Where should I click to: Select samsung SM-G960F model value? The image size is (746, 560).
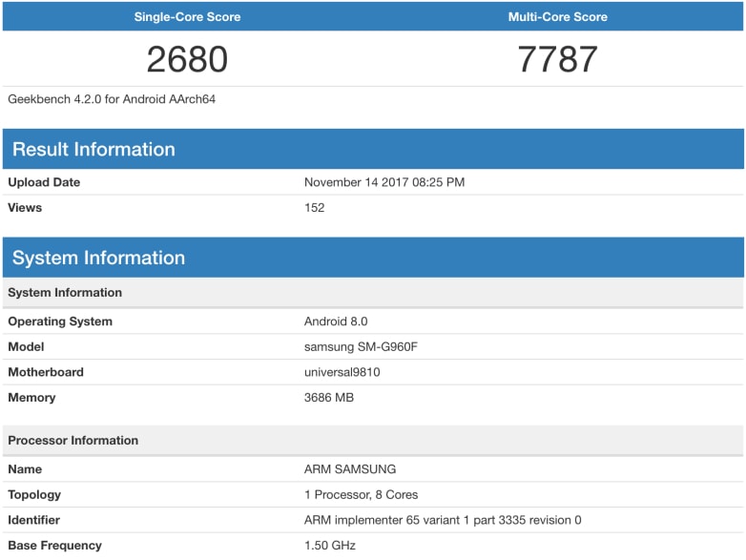pos(361,346)
